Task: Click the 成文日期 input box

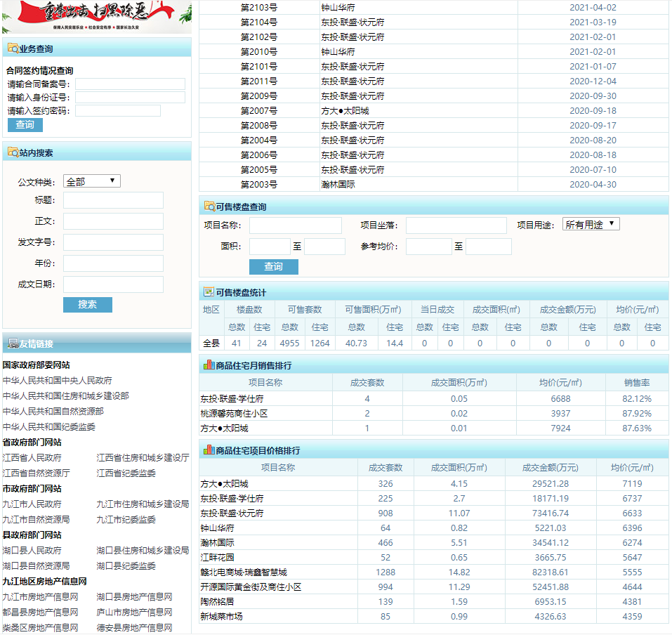Action: click(x=113, y=284)
